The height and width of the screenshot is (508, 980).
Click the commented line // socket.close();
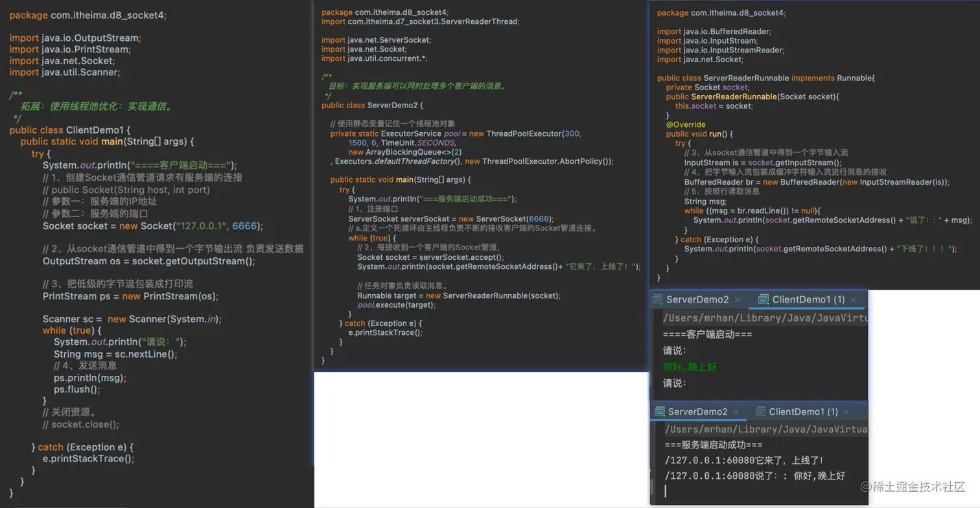(x=81, y=424)
